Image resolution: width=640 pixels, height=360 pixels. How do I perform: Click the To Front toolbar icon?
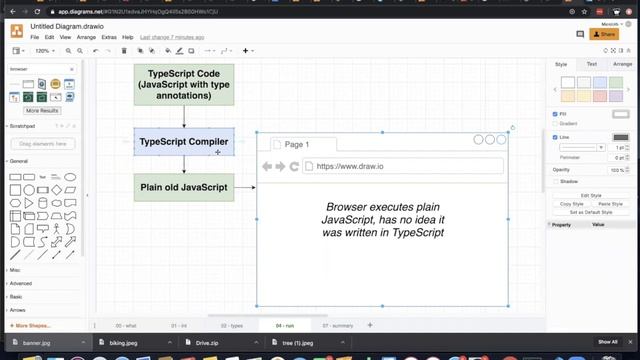coord(140,51)
